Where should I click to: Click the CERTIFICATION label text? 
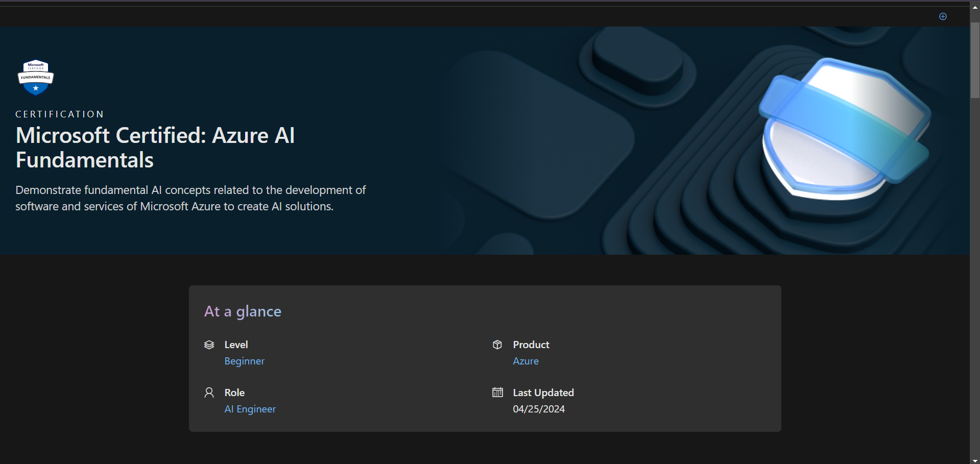(59, 114)
